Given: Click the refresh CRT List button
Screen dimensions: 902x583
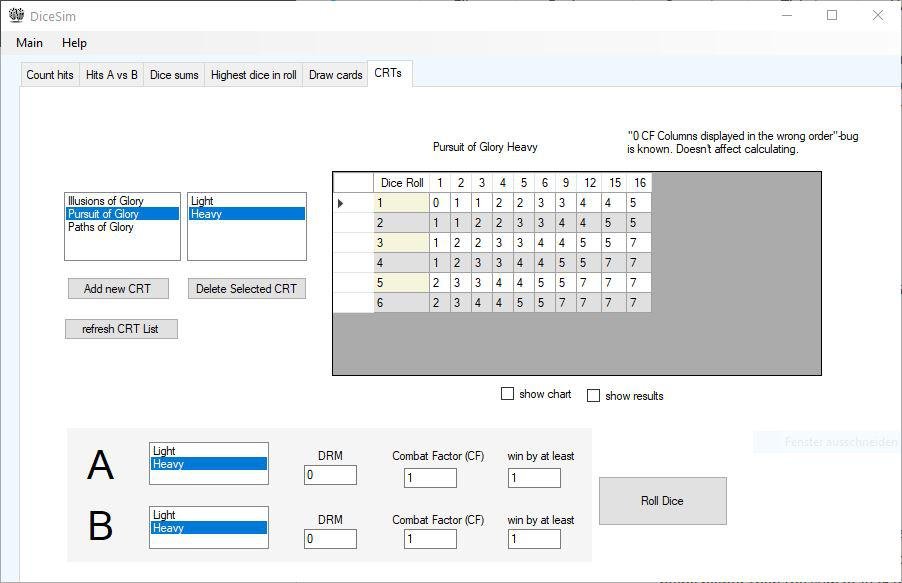Looking at the screenshot, I should 121,329.
